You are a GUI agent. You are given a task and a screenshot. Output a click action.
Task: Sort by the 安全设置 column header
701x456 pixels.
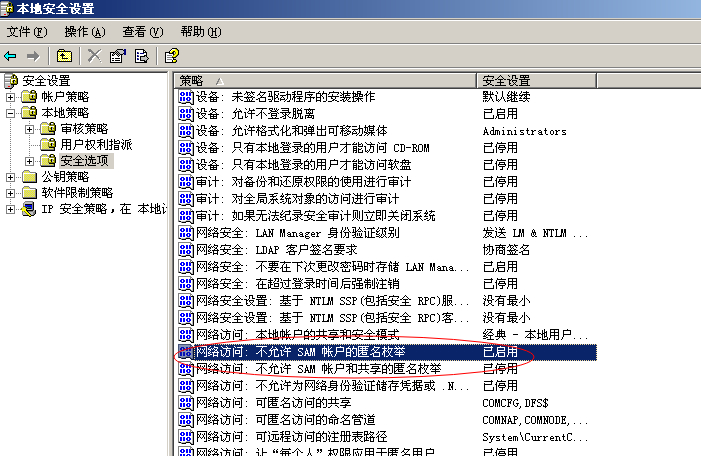537,80
